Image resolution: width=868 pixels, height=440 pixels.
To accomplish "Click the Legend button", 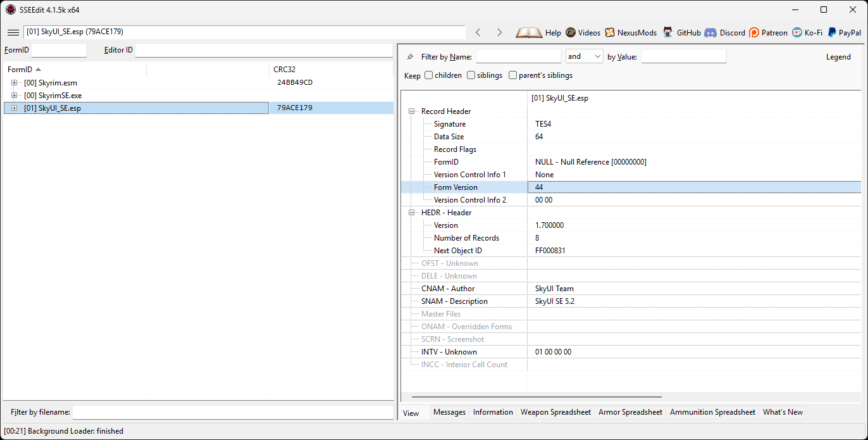I will click(838, 57).
